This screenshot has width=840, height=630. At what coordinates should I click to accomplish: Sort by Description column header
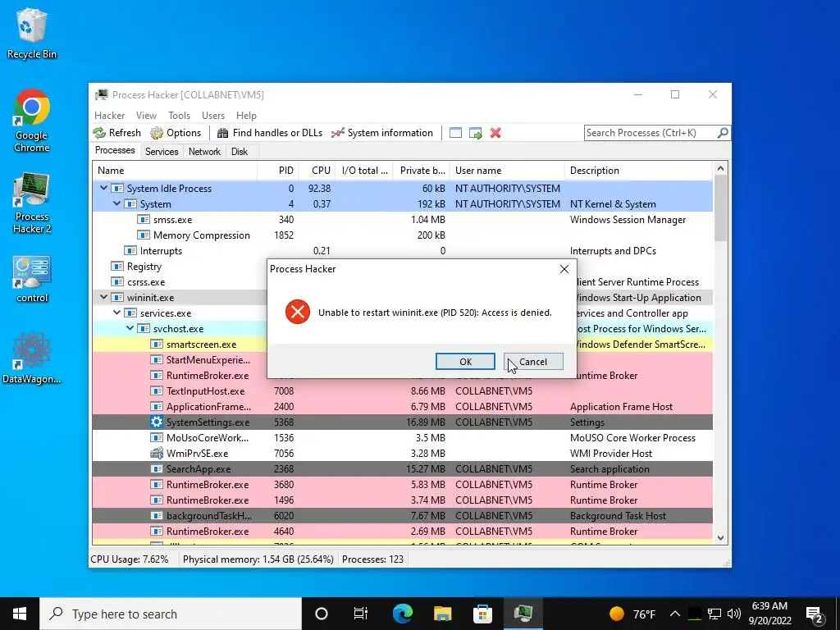pyautogui.click(x=638, y=171)
